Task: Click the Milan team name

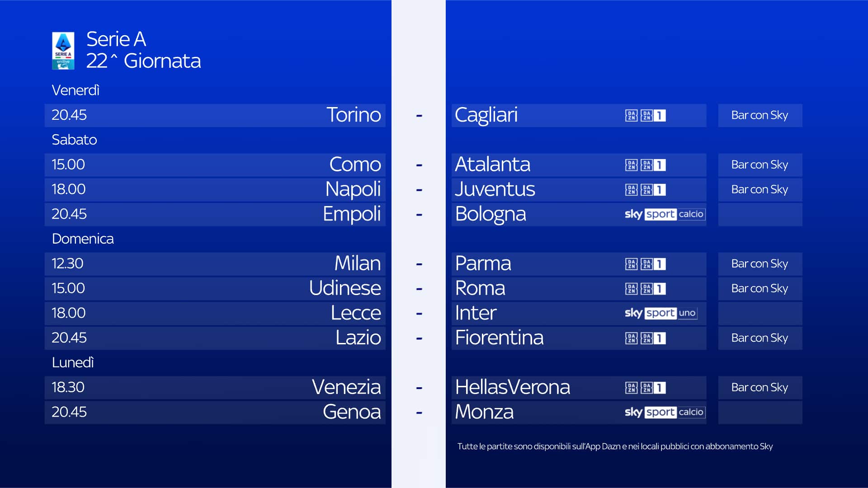Action: (357, 263)
